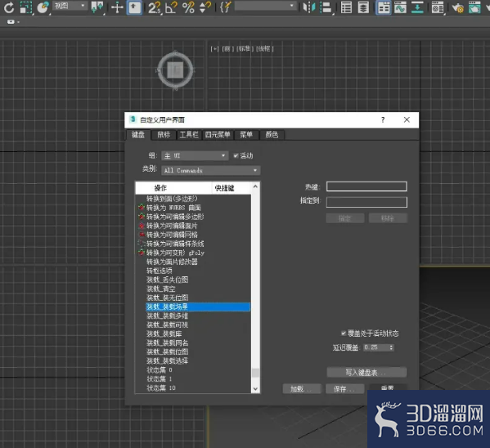Choose the Select and Place tool
The image size is (490, 448).
point(43,7)
